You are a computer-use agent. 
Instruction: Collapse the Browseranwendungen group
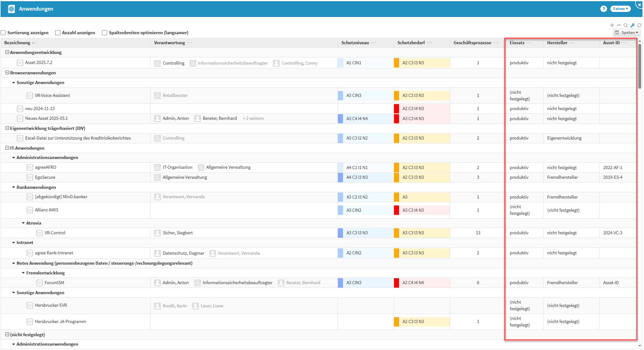tap(7, 73)
